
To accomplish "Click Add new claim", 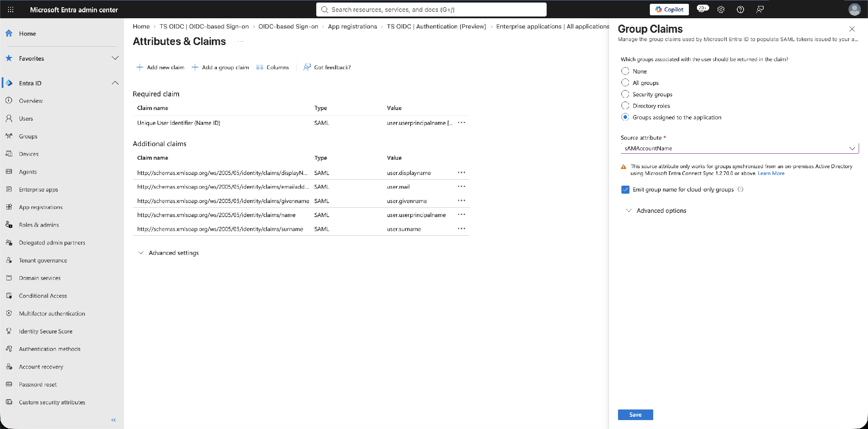I will (160, 67).
